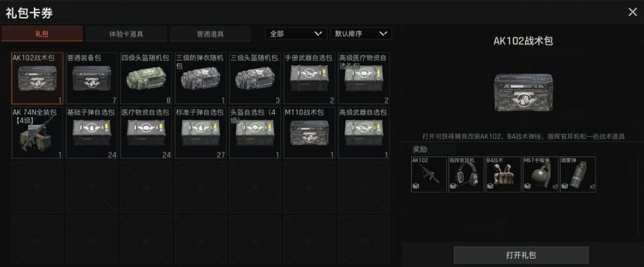Select the 普通装备包 crate
Image resolution: width=644 pixels, height=267 pixels.
(92, 78)
